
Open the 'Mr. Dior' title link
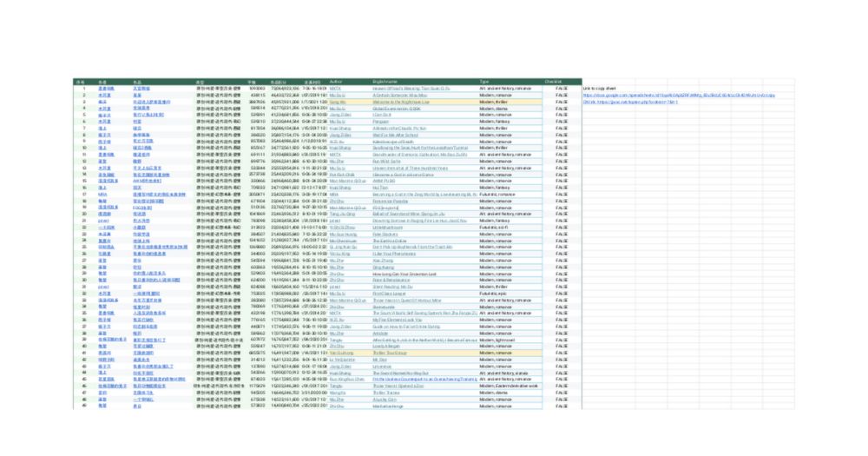click(x=380, y=360)
